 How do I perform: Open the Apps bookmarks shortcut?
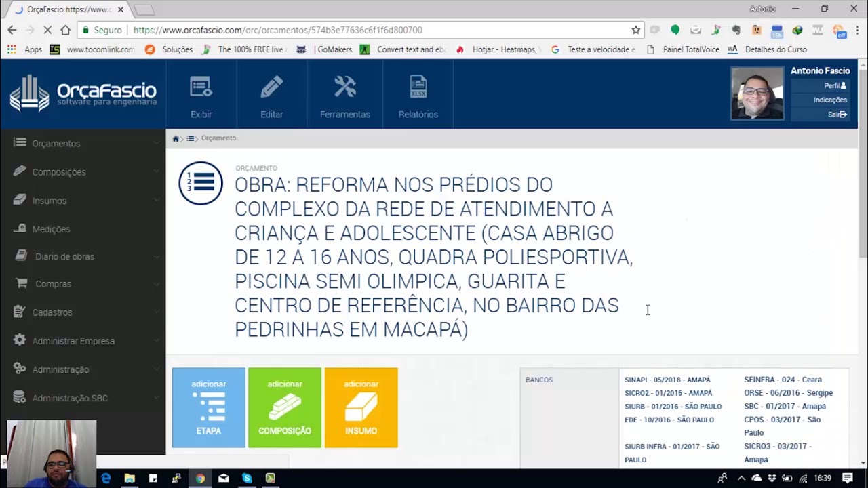pyautogui.click(x=25, y=49)
